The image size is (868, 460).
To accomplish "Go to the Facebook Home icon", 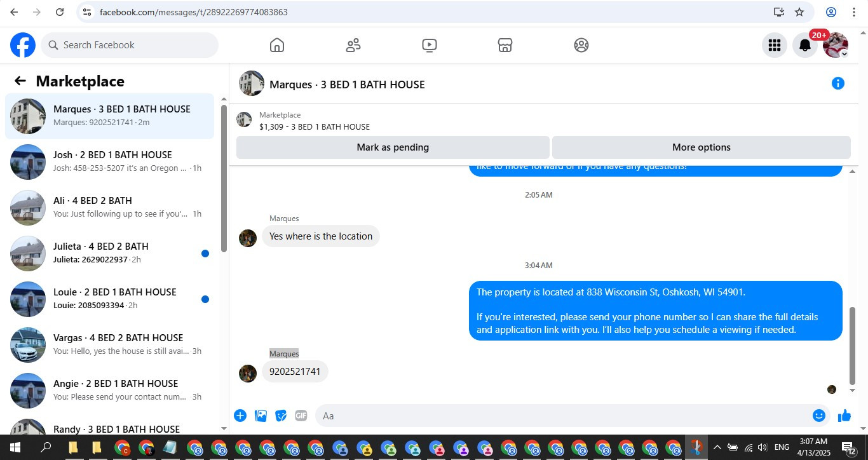I will click(276, 45).
